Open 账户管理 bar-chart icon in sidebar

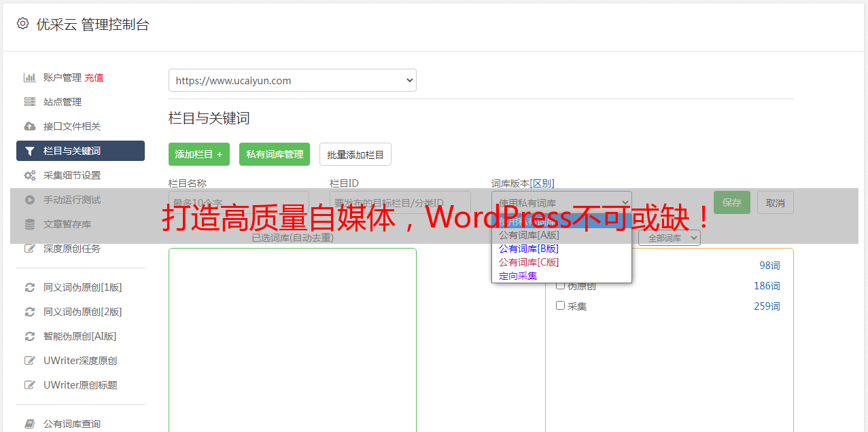point(29,77)
